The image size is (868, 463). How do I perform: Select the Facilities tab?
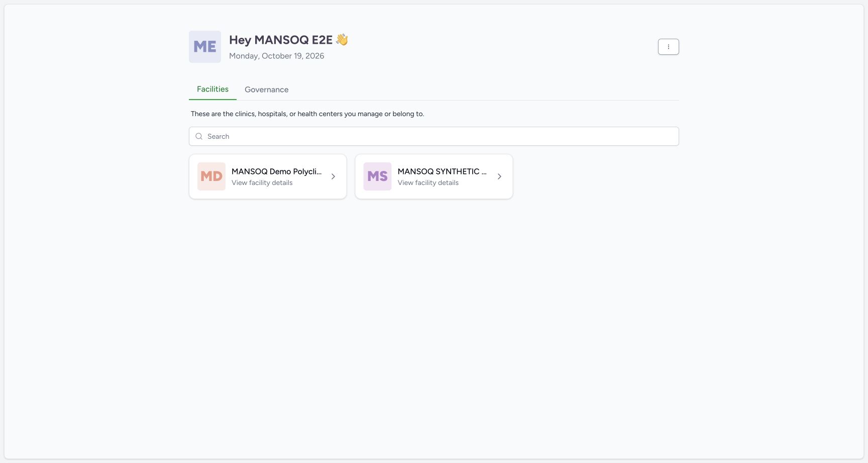[212, 89]
